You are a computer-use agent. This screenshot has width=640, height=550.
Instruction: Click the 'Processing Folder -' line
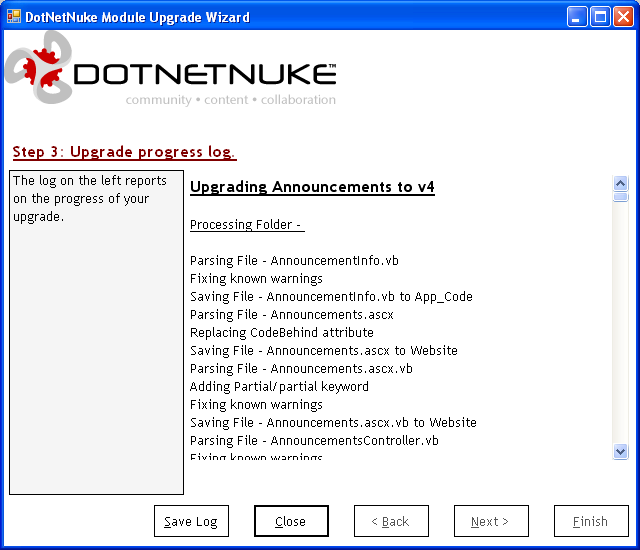tap(247, 225)
